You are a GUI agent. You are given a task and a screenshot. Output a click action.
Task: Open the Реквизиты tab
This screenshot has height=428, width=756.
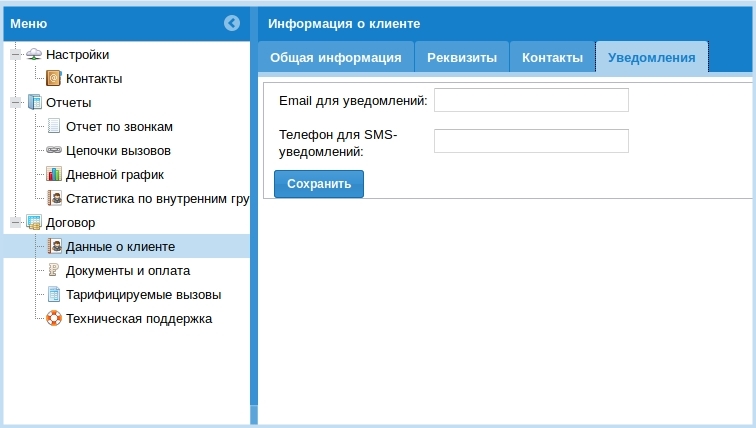click(461, 58)
